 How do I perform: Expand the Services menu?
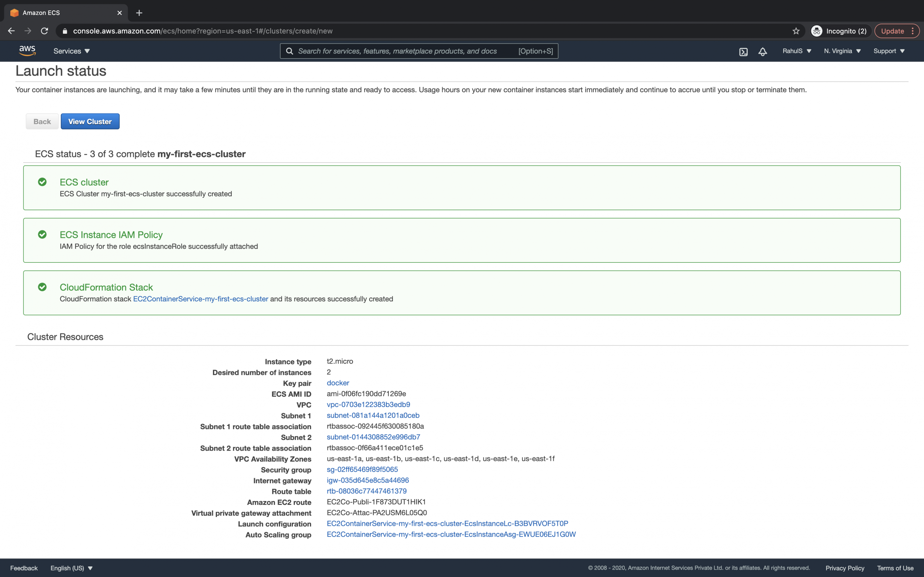[x=71, y=51]
